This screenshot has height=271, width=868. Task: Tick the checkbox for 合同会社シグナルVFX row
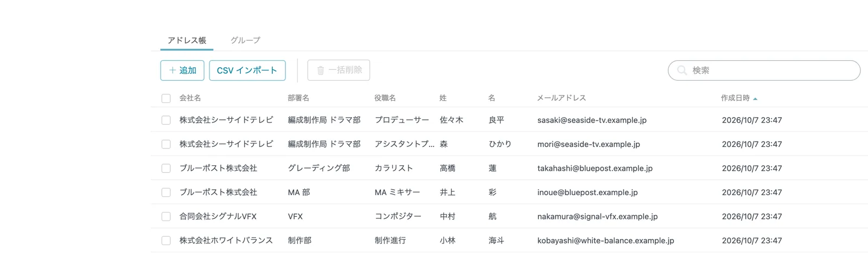tap(166, 216)
